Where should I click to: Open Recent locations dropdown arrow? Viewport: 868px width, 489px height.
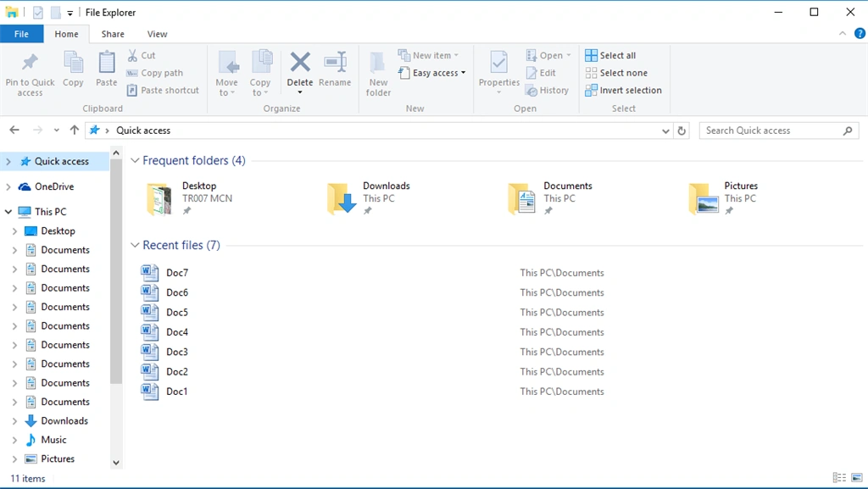click(x=57, y=131)
